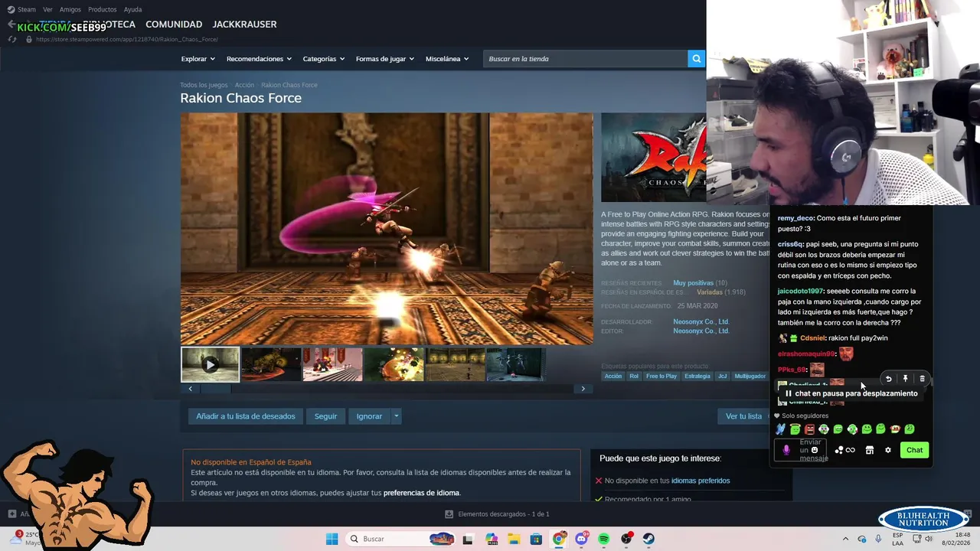This screenshot has width=980, height=551.
Task: Open OBS Studio from the taskbar
Action: click(x=626, y=539)
